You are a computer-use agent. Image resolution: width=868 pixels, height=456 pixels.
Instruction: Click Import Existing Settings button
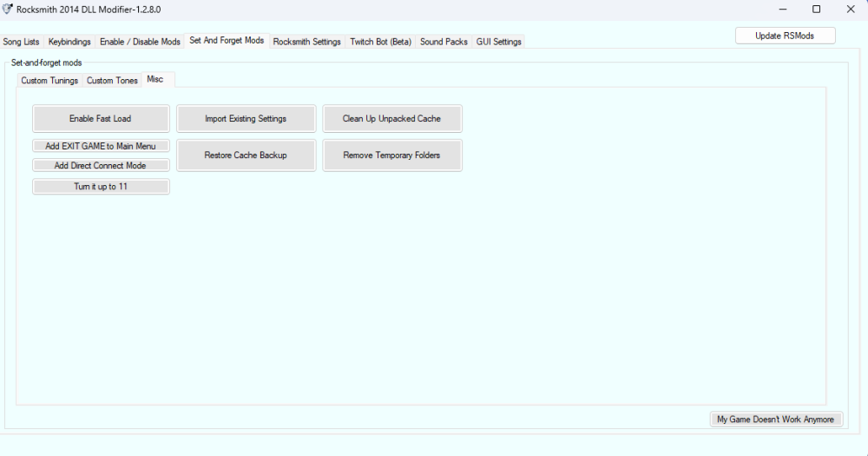click(x=246, y=119)
